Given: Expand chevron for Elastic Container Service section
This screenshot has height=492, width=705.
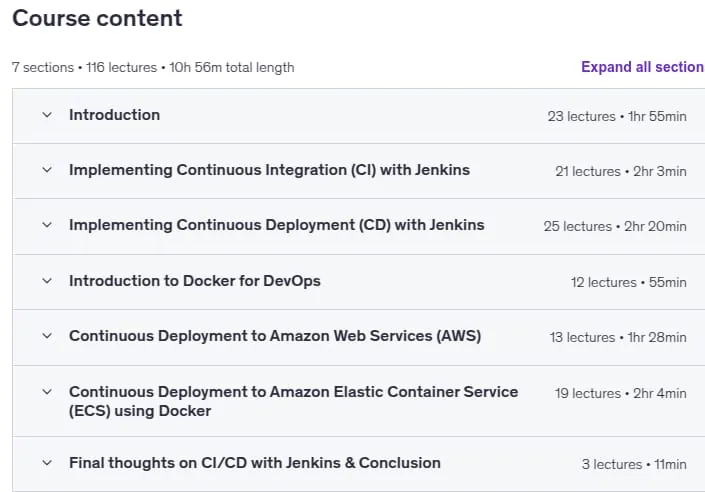Looking at the screenshot, I should coord(47,392).
